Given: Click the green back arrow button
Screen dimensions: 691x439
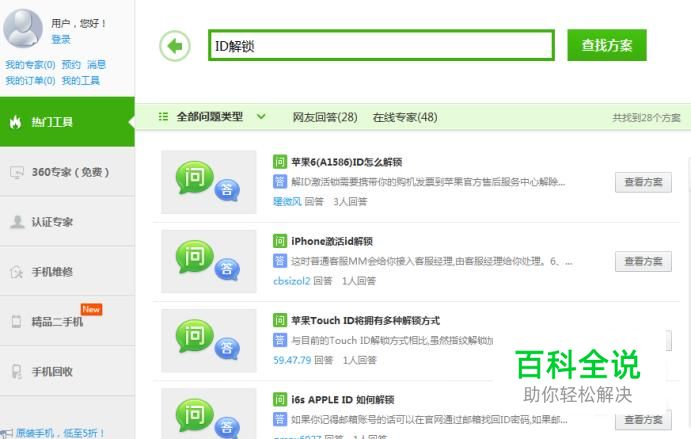Looking at the screenshot, I should (x=175, y=45).
